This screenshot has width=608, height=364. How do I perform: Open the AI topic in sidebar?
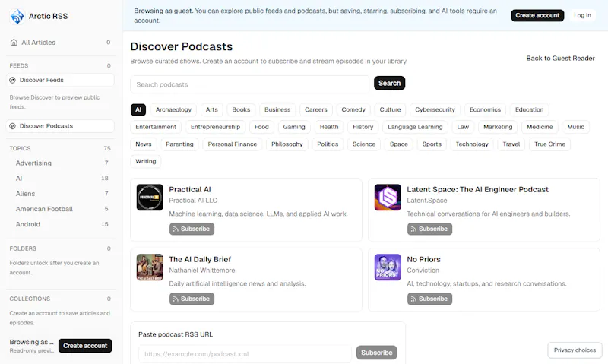click(61, 179)
